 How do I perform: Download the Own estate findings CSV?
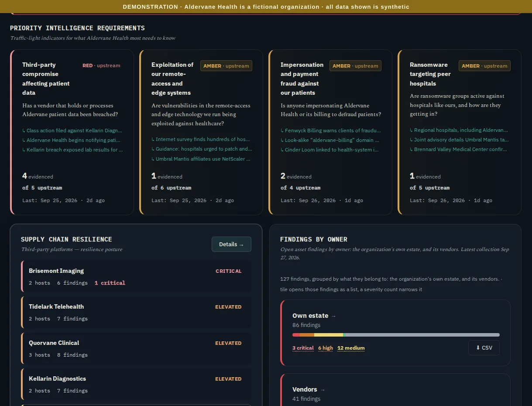[x=484, y=348]
